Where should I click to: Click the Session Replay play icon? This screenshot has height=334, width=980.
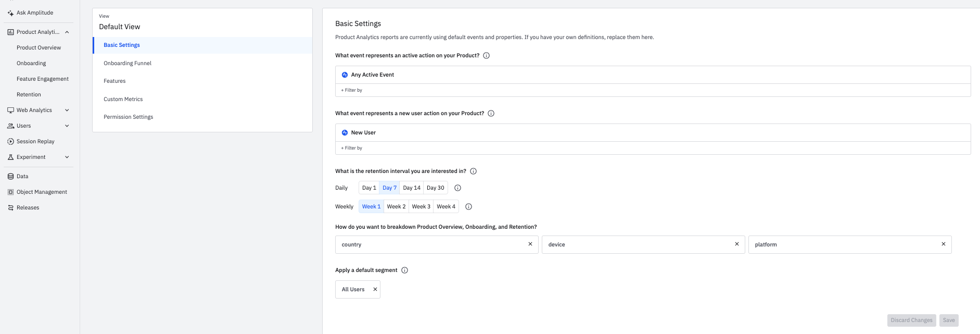(x=10, y=141)
